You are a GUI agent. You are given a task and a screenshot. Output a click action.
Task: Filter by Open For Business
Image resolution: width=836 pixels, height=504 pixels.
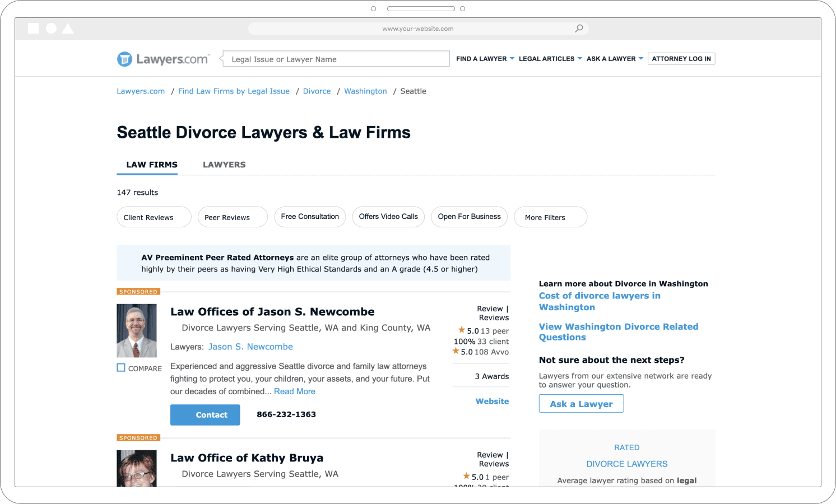(x=469, y=217)
